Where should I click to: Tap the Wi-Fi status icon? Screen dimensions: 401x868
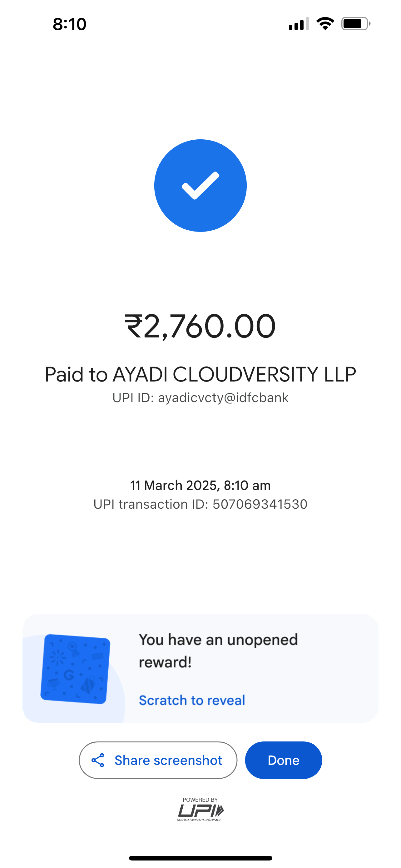(325, 24)
